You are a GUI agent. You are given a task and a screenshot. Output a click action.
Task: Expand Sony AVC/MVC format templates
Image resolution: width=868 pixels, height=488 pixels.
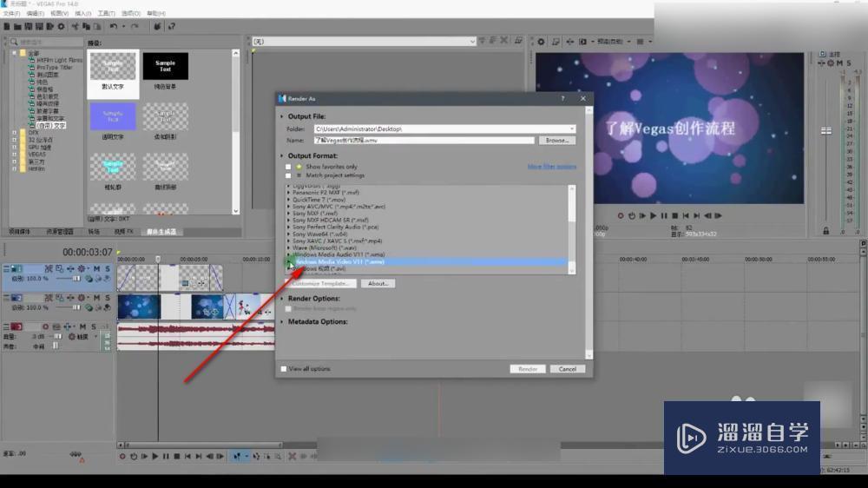pos(288,207)
